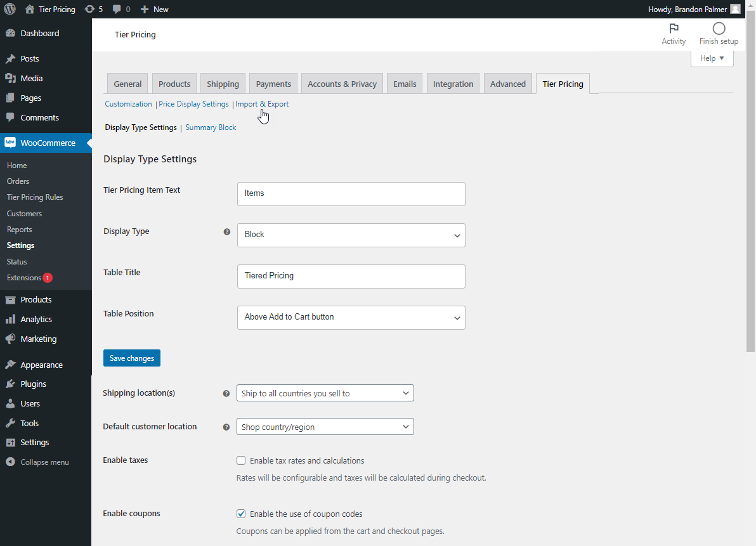The image size is (756, 546).
Task: Switch to the Emails tab
Action: 405,84
